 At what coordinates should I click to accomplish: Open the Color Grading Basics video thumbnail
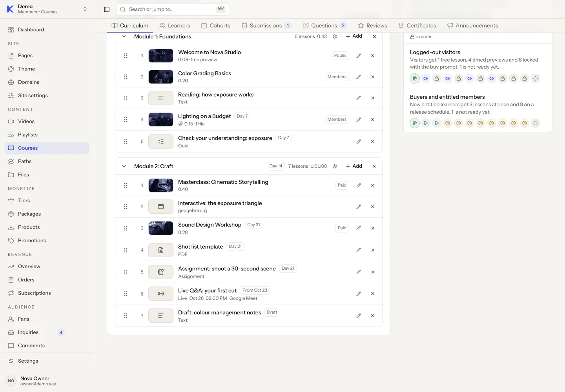pos(161,77)
